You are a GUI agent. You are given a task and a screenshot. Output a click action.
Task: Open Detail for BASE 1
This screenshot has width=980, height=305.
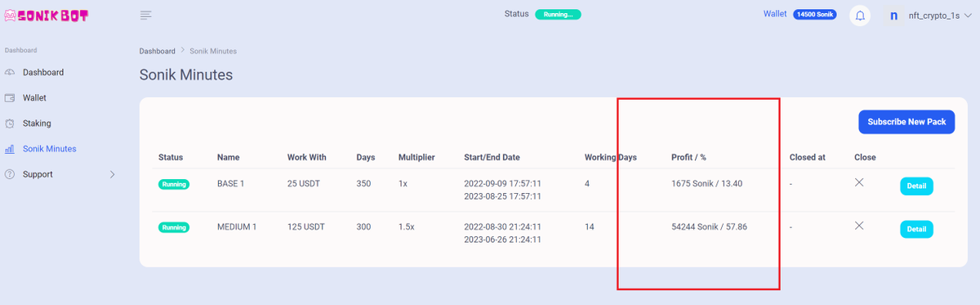point(916,186)
